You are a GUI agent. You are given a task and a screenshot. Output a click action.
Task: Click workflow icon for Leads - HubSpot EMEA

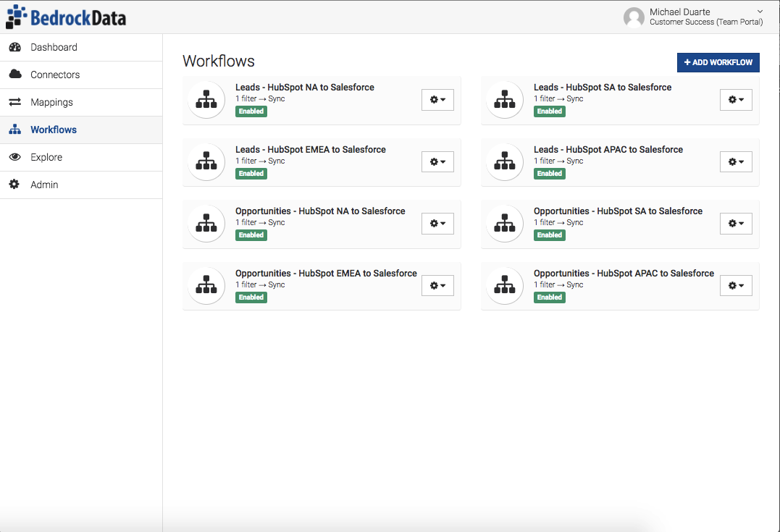click(x=206, y=161)
